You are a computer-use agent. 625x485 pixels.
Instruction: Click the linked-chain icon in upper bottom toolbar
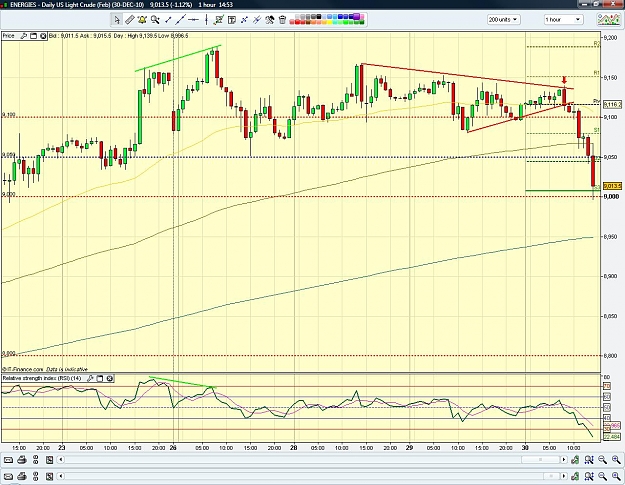click(35, 460)
